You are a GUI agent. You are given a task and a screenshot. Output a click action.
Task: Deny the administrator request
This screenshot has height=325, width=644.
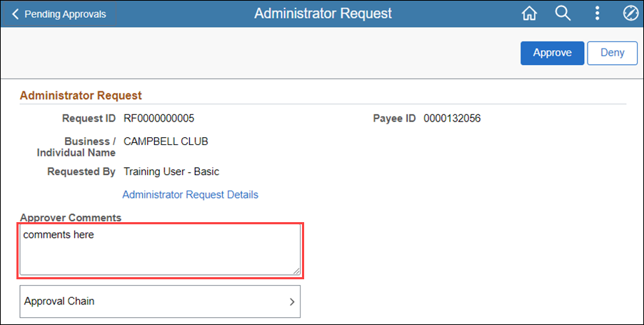pyautogui.click(x=612, y=53)
